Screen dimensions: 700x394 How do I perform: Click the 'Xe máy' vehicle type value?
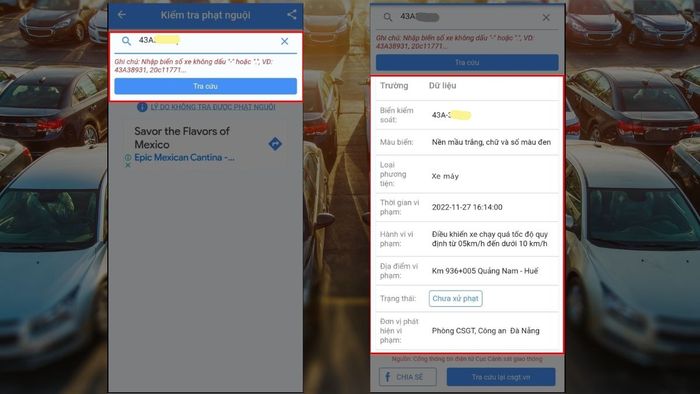(x=445, y=176)
